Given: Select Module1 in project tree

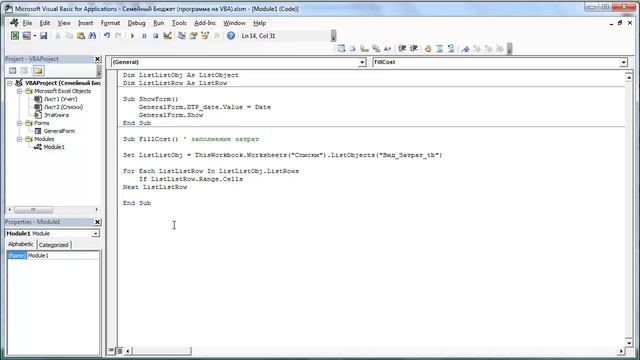Looking at the screenshot, I should (x=54, y=147).
